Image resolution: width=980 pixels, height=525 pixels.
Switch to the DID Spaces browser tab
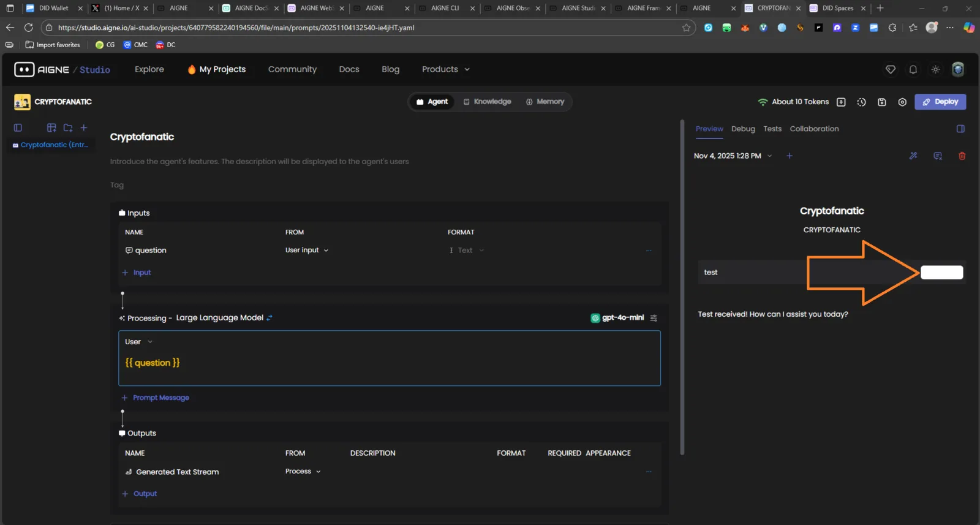[x=838, y=9]
